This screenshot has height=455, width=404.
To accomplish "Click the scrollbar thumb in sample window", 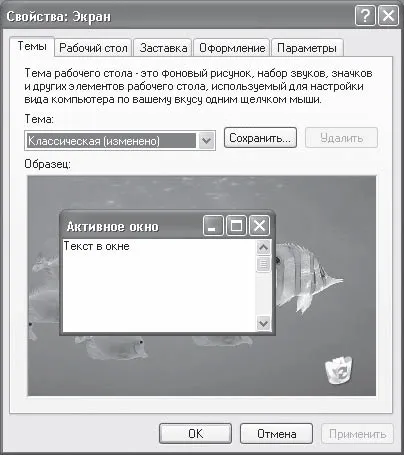I will [263, 264].
